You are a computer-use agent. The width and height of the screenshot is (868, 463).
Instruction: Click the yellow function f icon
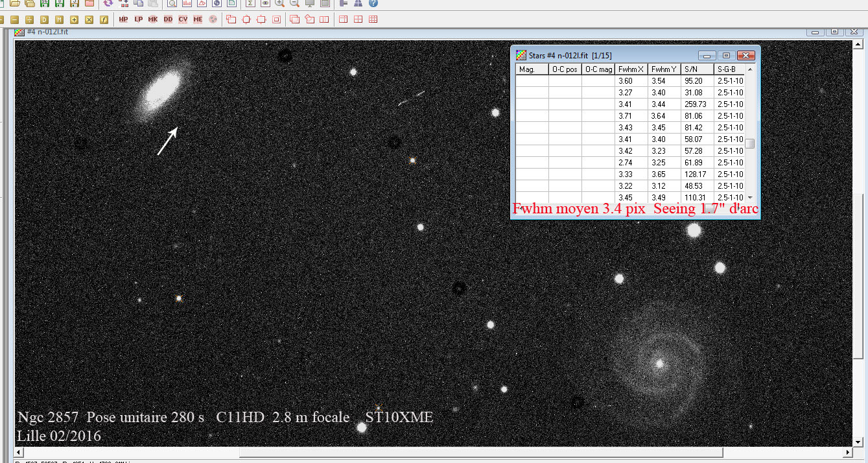[x=104, y=19]
